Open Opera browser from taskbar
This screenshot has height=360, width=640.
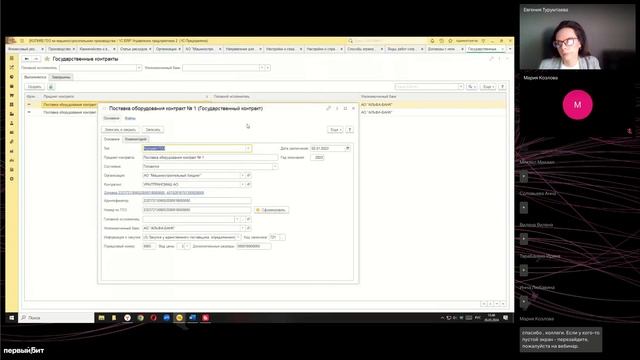click(x=153, y=317)
